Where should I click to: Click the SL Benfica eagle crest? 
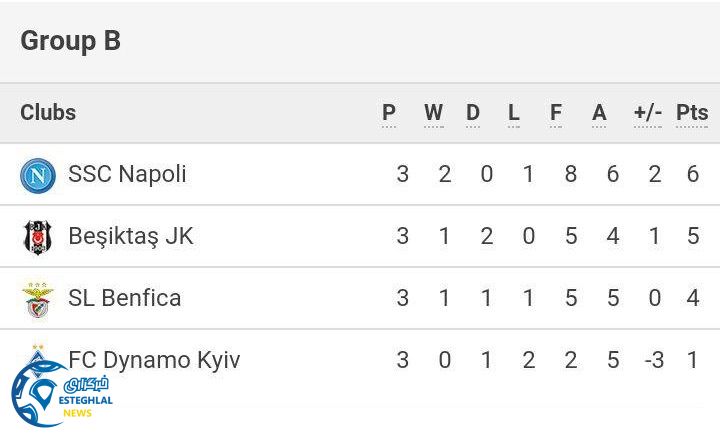(x=38, y=299)
